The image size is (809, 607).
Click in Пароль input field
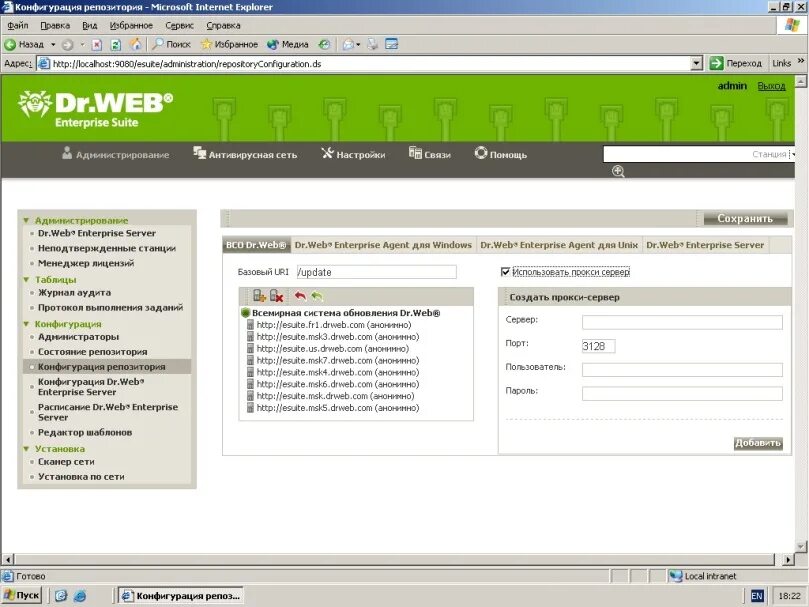point(682,393)
